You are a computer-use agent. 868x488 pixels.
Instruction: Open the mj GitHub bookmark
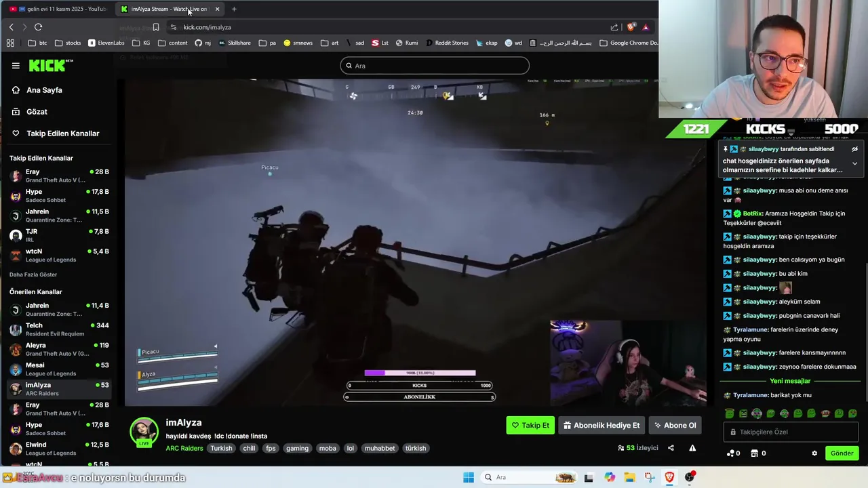pos(203,43)
